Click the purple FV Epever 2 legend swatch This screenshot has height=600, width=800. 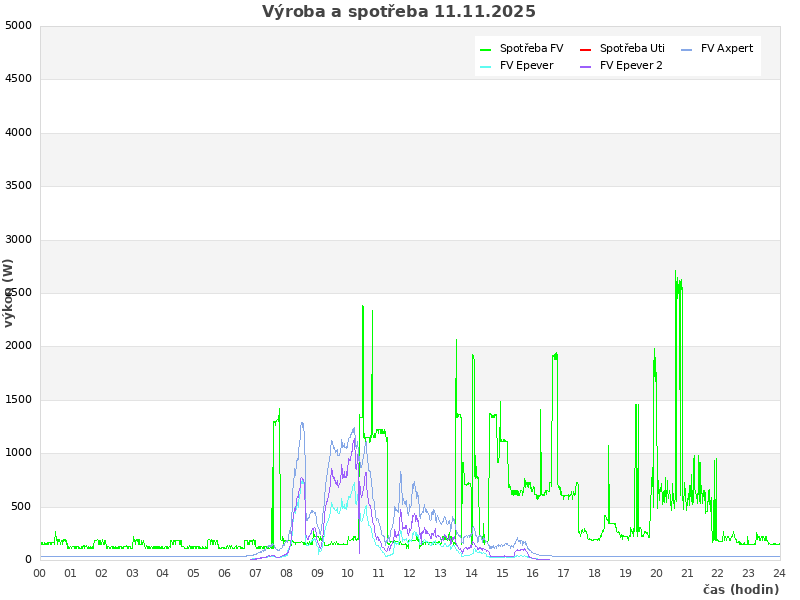(586, 66)
